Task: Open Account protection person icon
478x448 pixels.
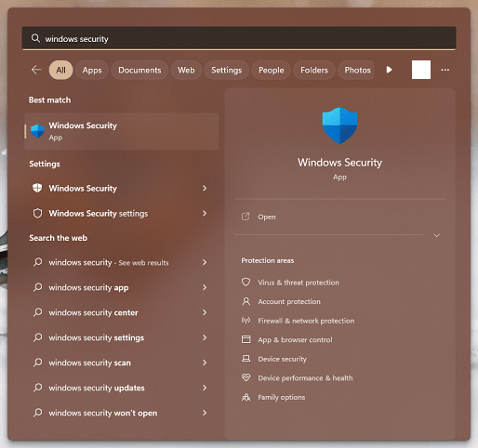Action: [246, 301]
